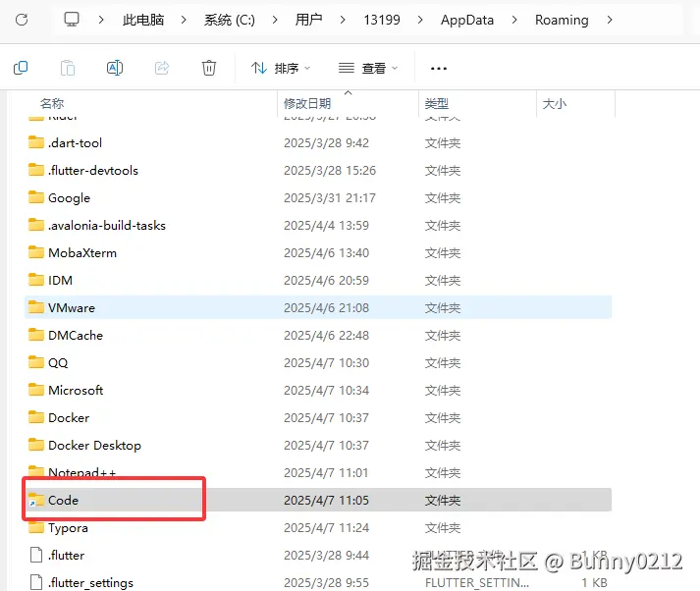This screenshot has width=700, height=591.
Task: Select the IDM folder icon
Action: [x=36, y=280]
